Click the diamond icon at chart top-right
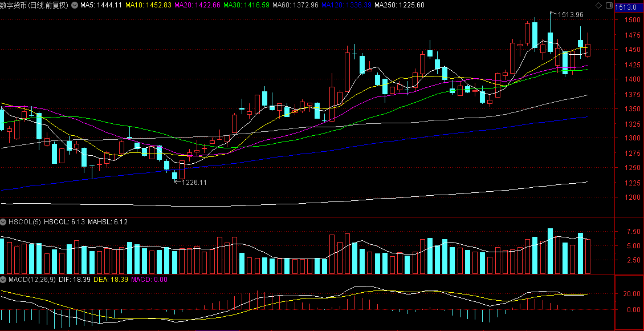The height and width of the screenshot is (331, 644). pos(598,5)
